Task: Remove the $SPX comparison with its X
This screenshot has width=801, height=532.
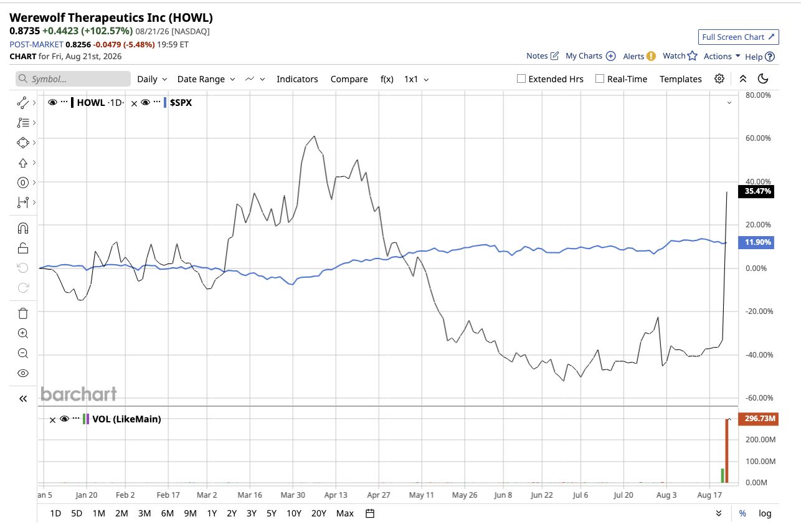Action: [x=134, y=103]
